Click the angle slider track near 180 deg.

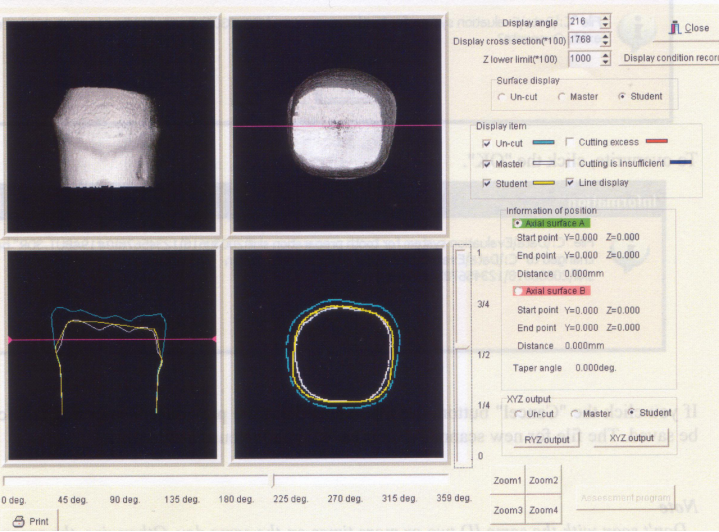click(x=236, y=481)
